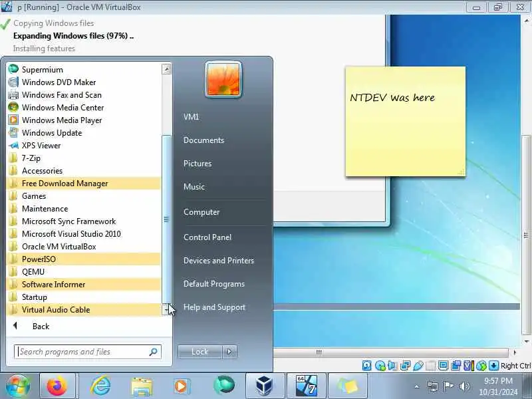Switch to the running VM taskbar button
Screen dimensions: 532x399
coord(307,386)
